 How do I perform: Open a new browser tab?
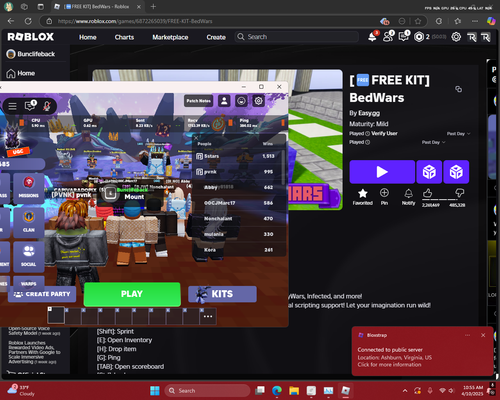point(153,6)
